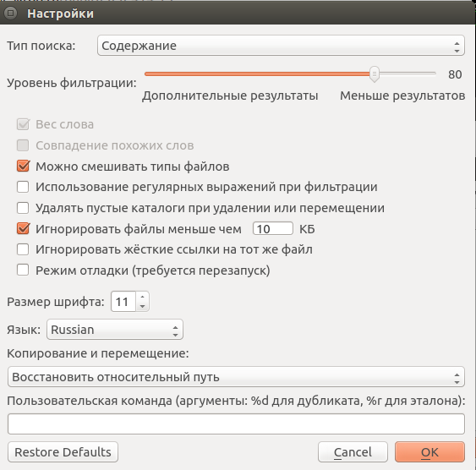The height and width of the screenshot is (470, 476).
Task: Open the Тип поиска dropdown
Action: (x=281, y=46)
